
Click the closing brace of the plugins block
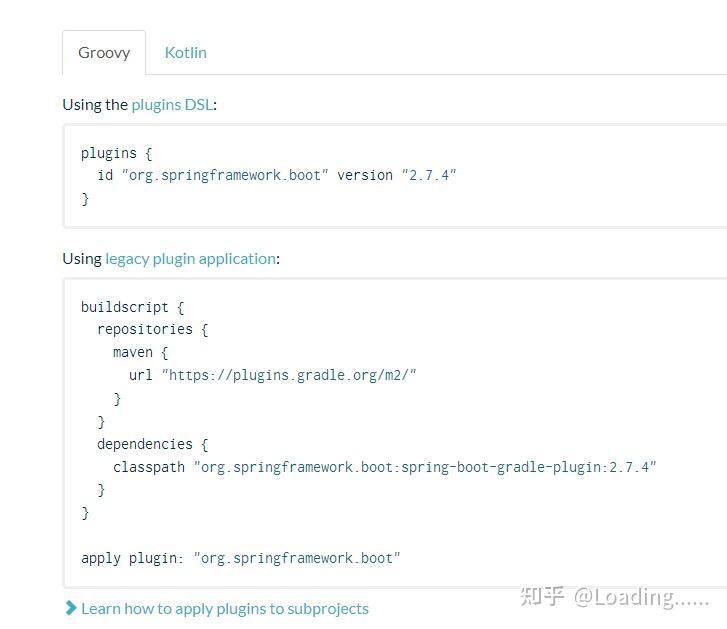click(85, 198)
